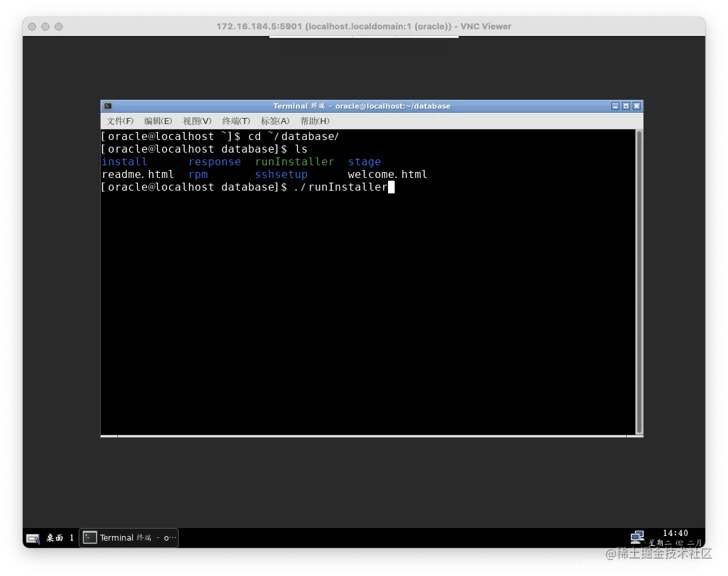Viewport: 728px width, 576px height.
Task: Click the 'response' directory name
Action: 215,161
